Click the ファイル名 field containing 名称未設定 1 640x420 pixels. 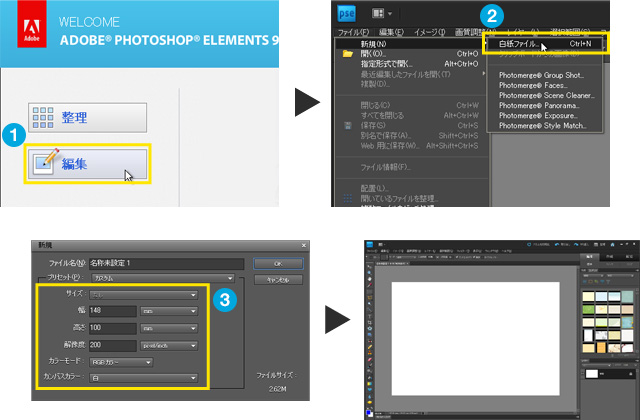[x=167, y=264]
